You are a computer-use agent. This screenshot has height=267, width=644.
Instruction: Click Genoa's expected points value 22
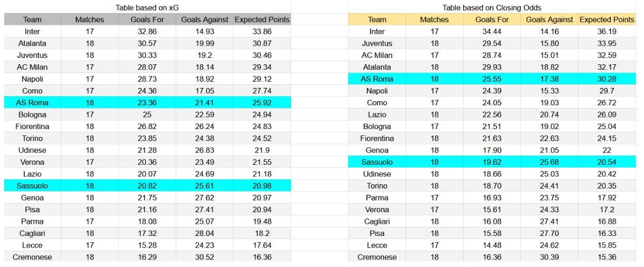point(607,150)
